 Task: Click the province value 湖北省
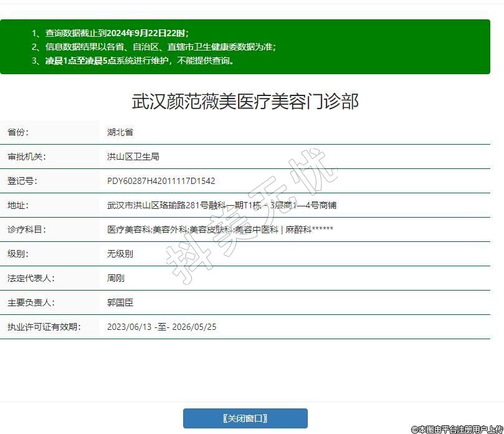[120, 132]
